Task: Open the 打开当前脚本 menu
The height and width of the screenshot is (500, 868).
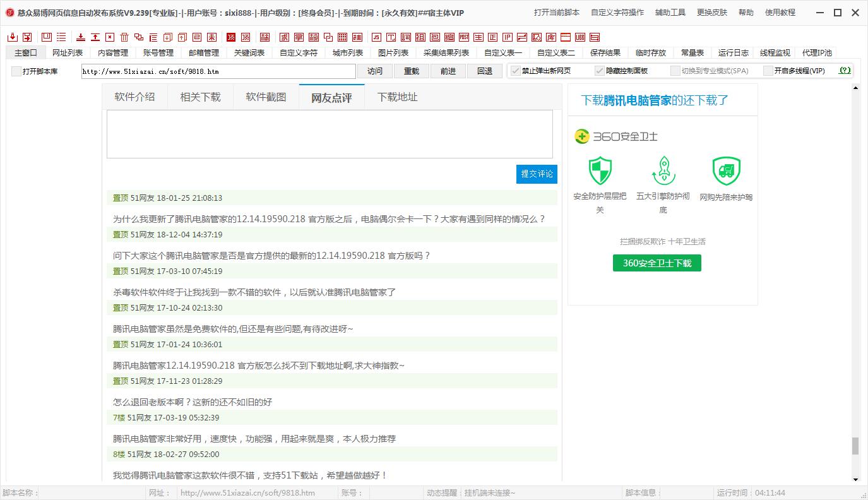Action: pyautogui.click(x=557, y=13)
